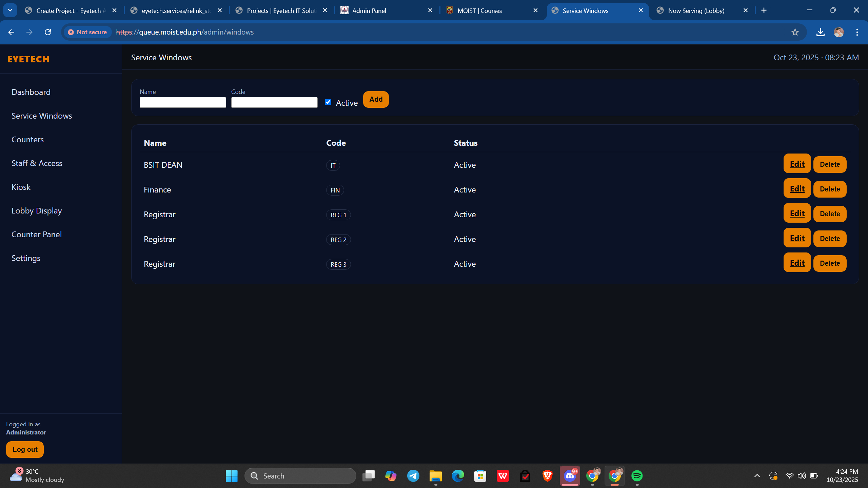
Task: Click the Not secure site badge
Action: click(x=88, y=32)
